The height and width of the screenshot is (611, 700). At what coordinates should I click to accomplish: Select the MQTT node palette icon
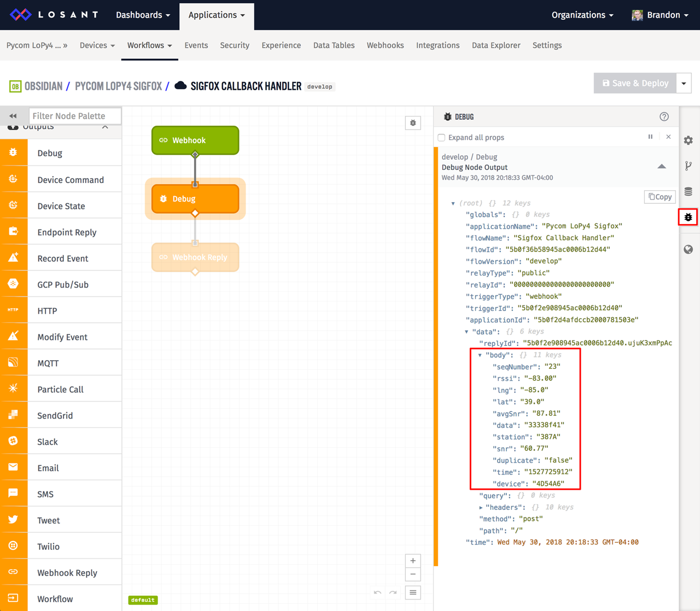(14, 363)
